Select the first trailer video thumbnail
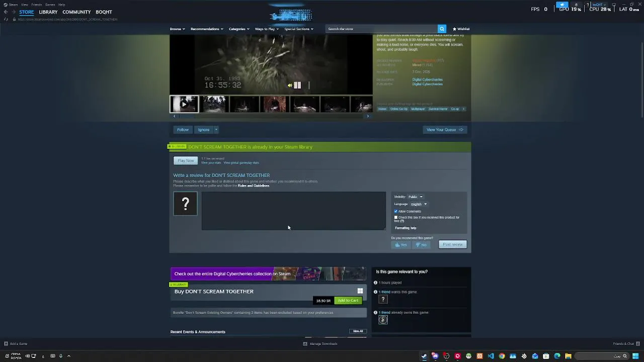The height and width of the screenshot is (362, 644). (x=184, y=104)
